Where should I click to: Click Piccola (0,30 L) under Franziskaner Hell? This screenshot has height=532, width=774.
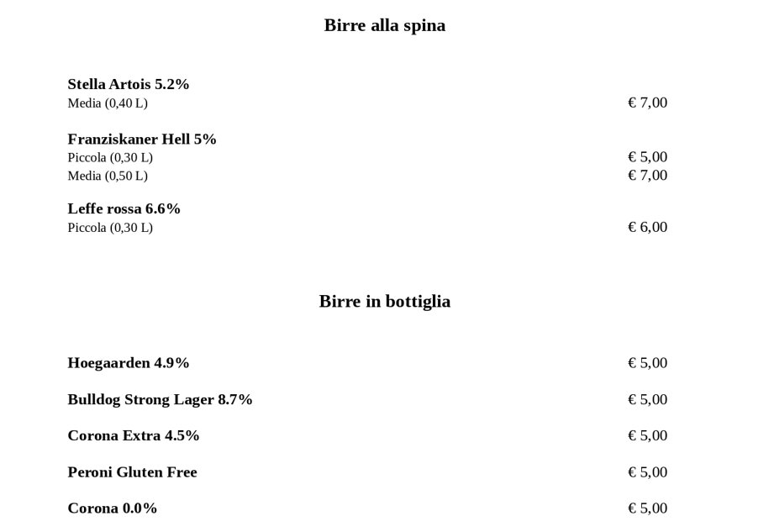(x=110, y=157)
